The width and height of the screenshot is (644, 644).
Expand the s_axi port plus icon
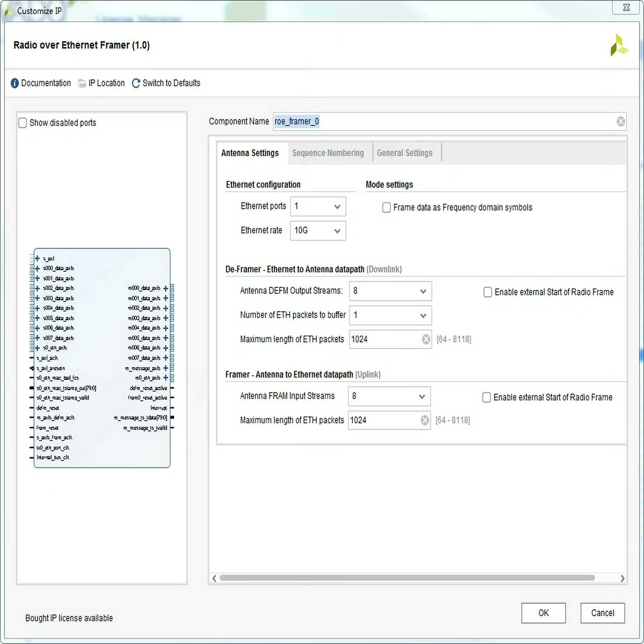38,258
